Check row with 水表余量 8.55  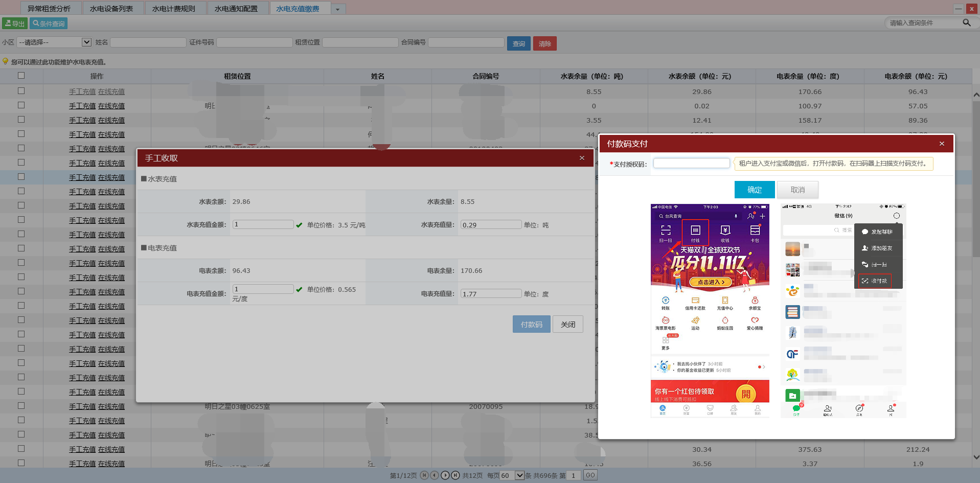[21, 90]
